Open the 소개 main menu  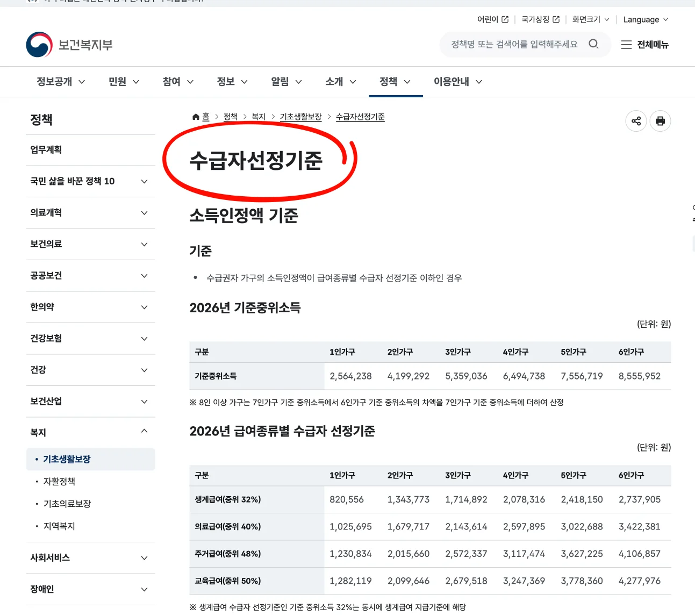pyautogui.click(x=341, y=82)
